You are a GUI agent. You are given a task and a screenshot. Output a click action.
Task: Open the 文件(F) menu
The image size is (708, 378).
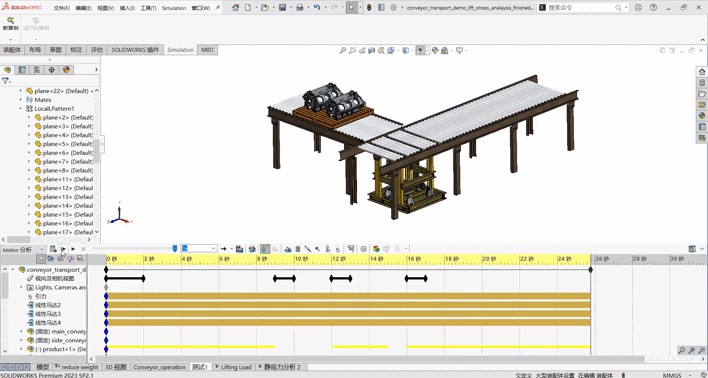(62, 8)
